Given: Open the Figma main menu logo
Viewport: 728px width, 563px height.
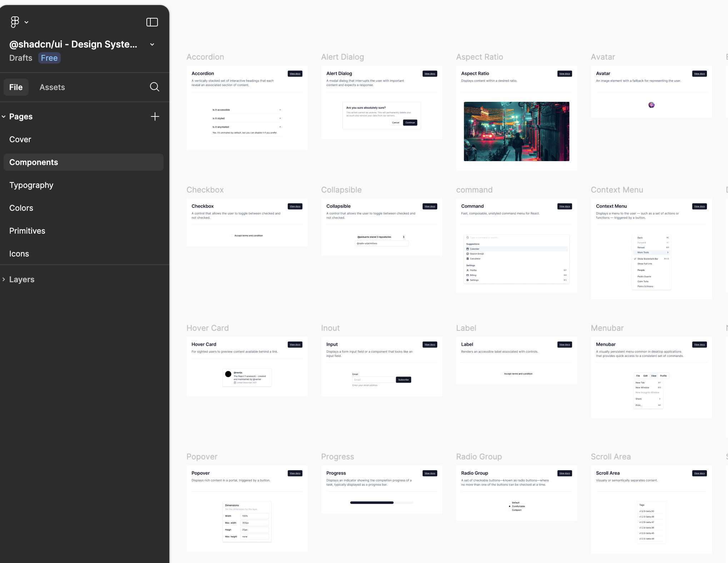Looking at the screenshot, I should click(x=15, y=22).
